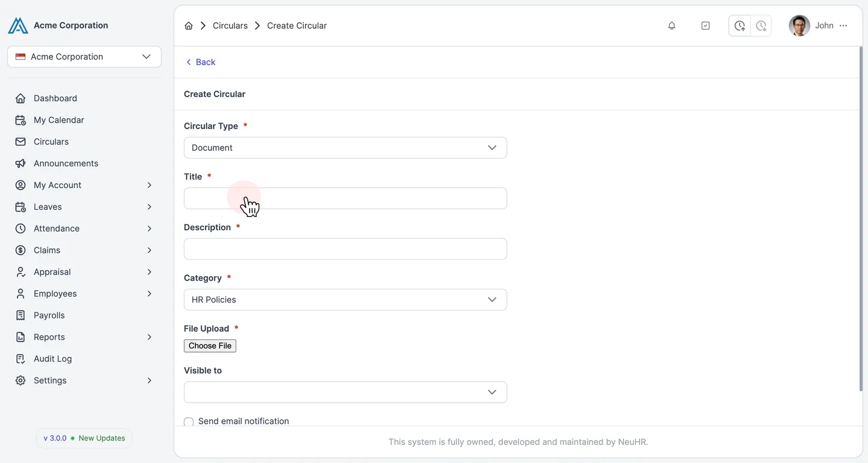Click the John username text
The image size is (868, 463).
[x=824, y=26]
